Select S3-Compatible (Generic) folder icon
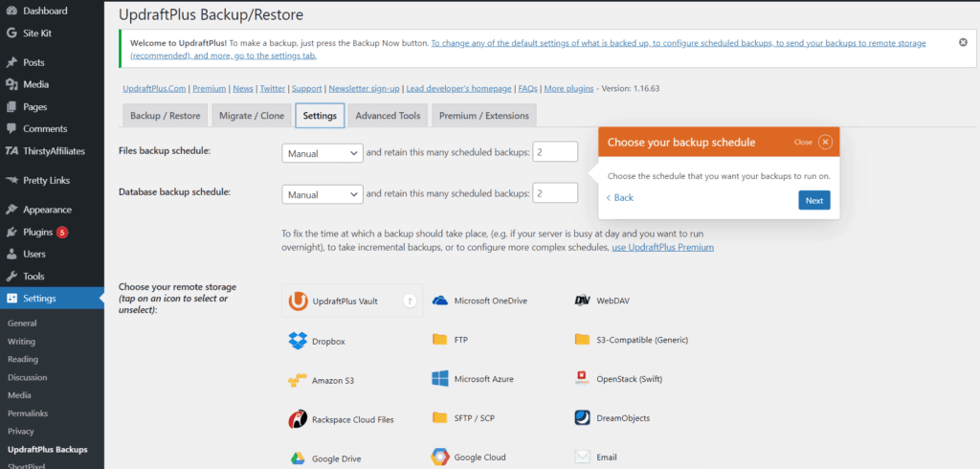980x469 pixels. click(583, 340)
